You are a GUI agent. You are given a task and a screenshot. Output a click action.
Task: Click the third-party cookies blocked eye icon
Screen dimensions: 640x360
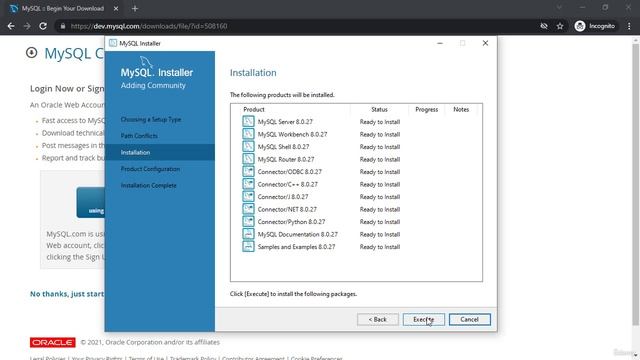544,26
